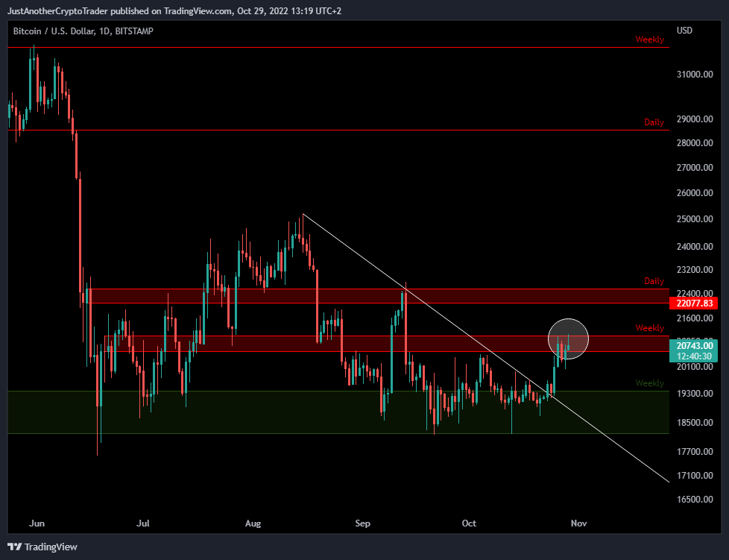This screenshot has width=729, height=560.
Task: Click the Nov label on time axis
Action: 579,523
